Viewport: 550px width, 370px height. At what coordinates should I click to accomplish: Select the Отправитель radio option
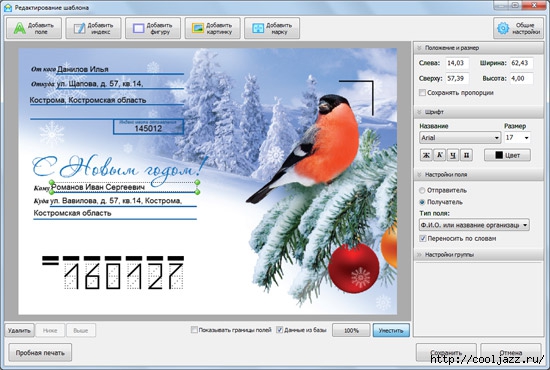[x=422, y=190]
